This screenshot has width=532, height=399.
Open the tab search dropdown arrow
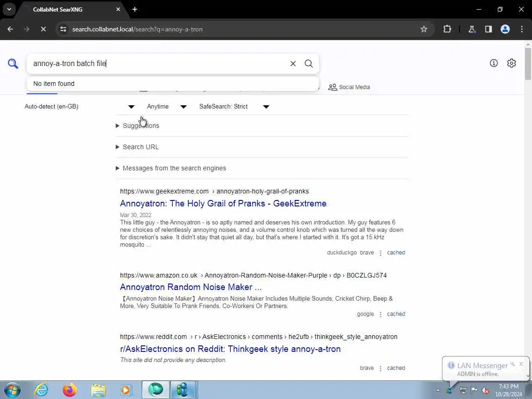[x=10, y=10]
